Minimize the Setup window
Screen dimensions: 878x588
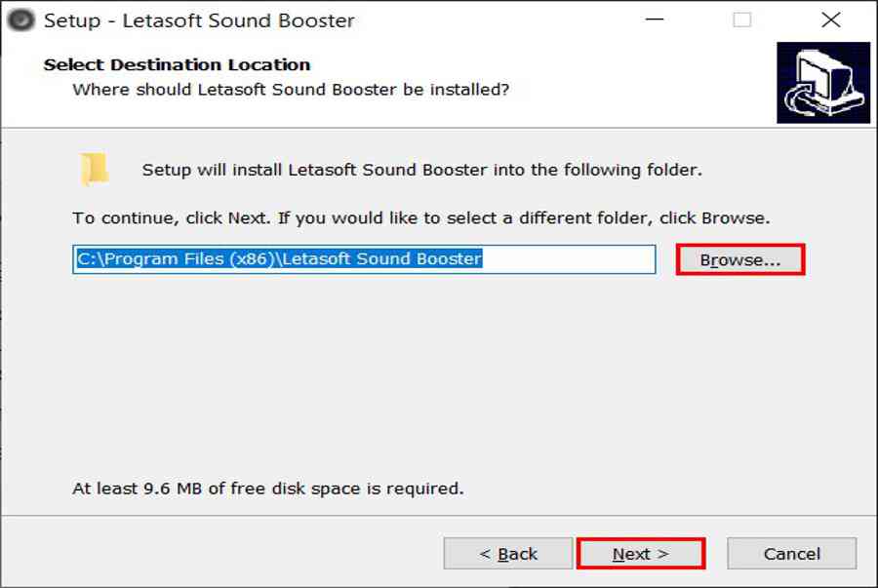point(655,20)
